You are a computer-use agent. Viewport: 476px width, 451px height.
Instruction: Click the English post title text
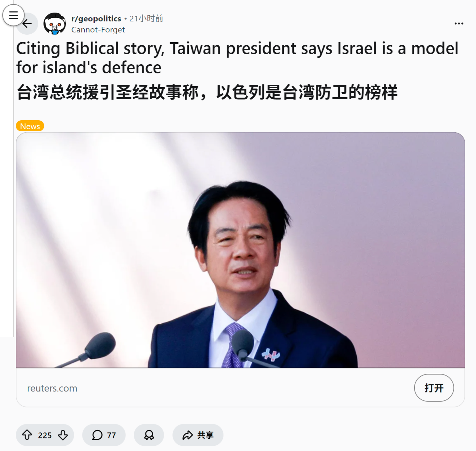click(x=237, y=58)
